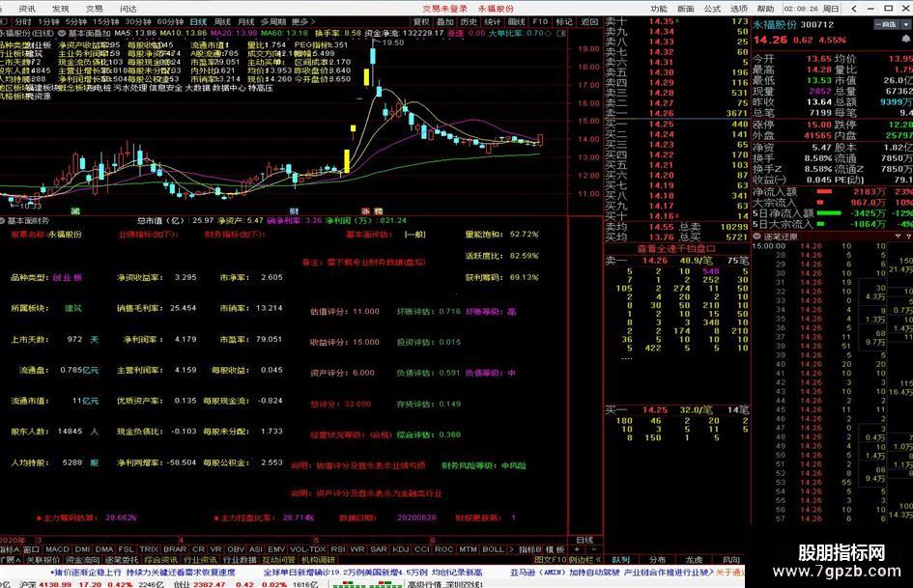913x588 pixels.
Task: Select the BOLL indicator tab
Action: (493, 549)
